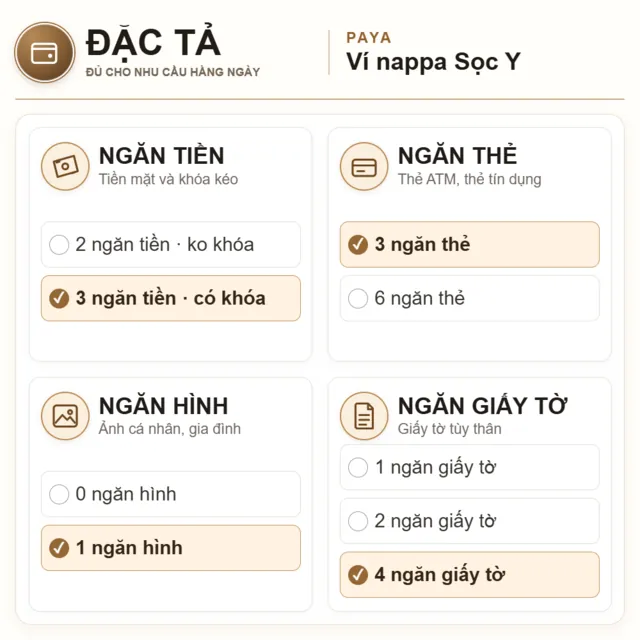Click the NGĂN TIỀN section heading
This screenshot has height=640, width=640.
tap(162, 156)
